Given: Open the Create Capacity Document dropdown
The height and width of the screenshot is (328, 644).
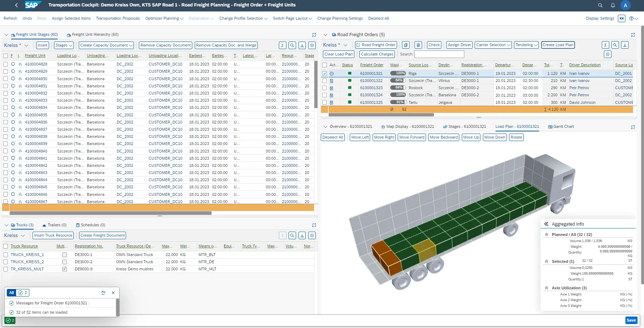Looking at the screenshot, I should click(106, 45).
